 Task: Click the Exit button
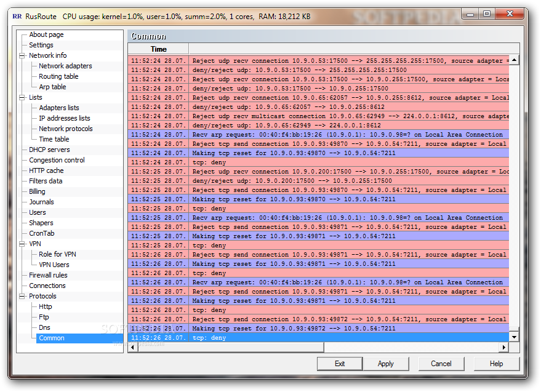click(340, 364)
